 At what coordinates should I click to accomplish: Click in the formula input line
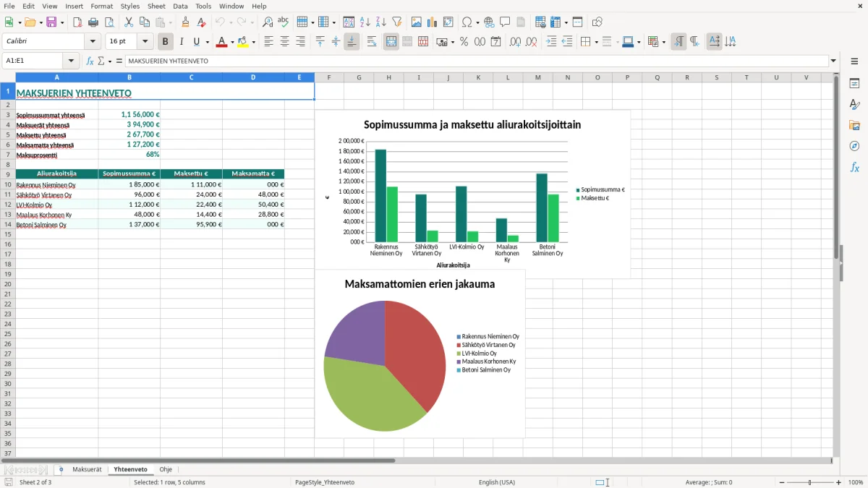(477, 61)
